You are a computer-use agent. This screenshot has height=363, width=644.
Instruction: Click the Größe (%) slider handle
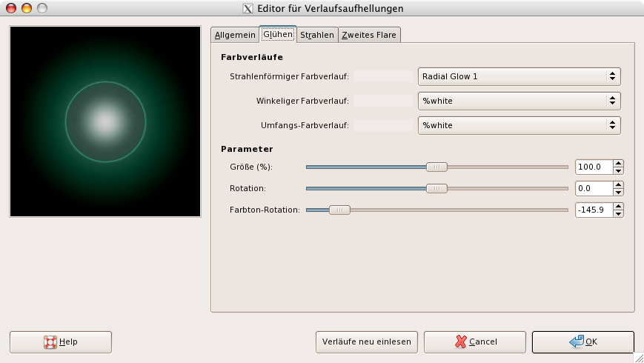(436, 167)
